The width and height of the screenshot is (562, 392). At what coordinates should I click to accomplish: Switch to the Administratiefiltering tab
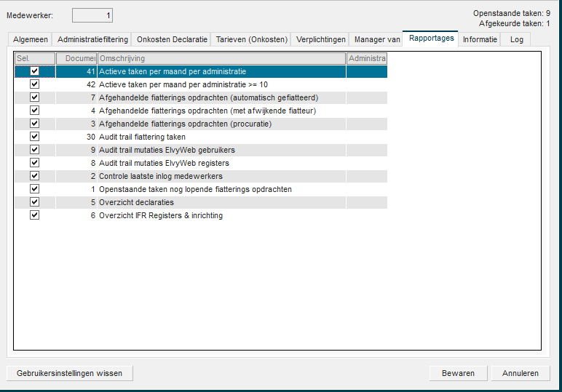point(92,39)
